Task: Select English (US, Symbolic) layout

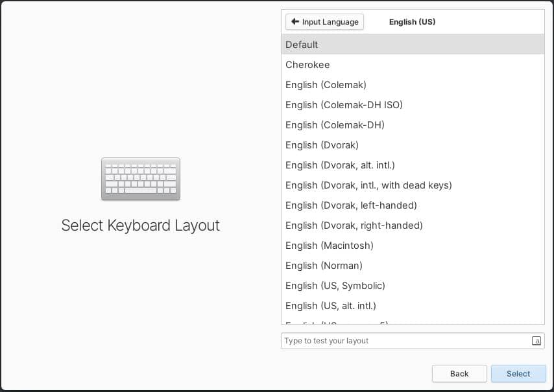Action: click(413, 286)
